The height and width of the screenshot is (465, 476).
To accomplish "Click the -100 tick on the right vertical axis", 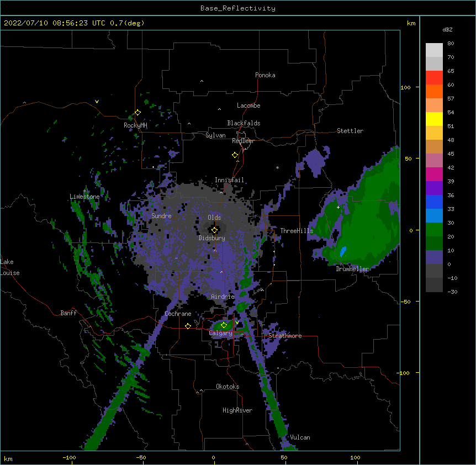I will [404, 373].
